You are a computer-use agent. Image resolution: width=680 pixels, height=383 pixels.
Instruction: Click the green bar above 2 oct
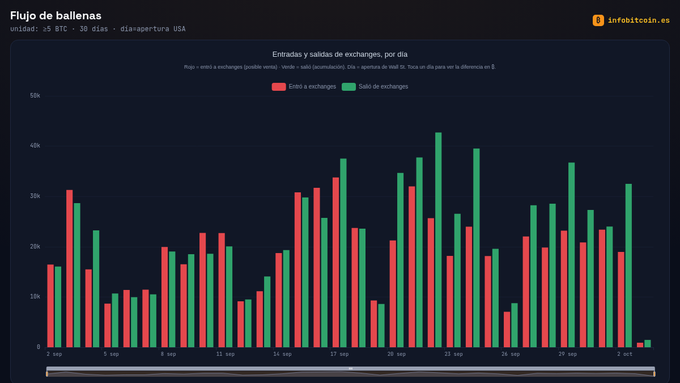pos(628,265)
